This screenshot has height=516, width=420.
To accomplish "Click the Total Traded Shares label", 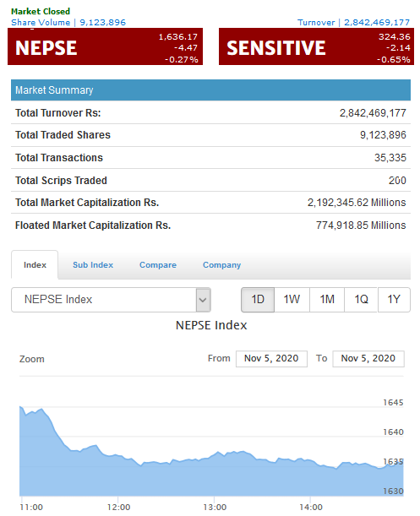I will pos(63,135).
